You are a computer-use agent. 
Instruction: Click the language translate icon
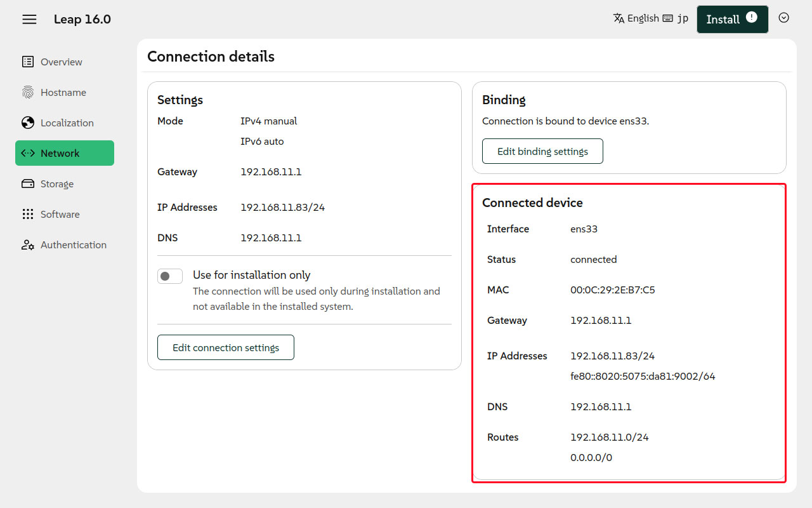tap(619, 18)
